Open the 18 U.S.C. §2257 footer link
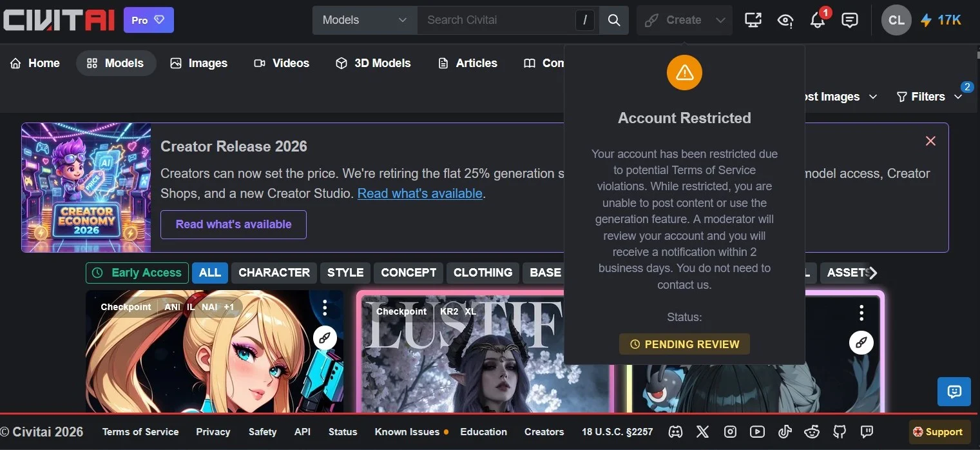 (617, 432)
